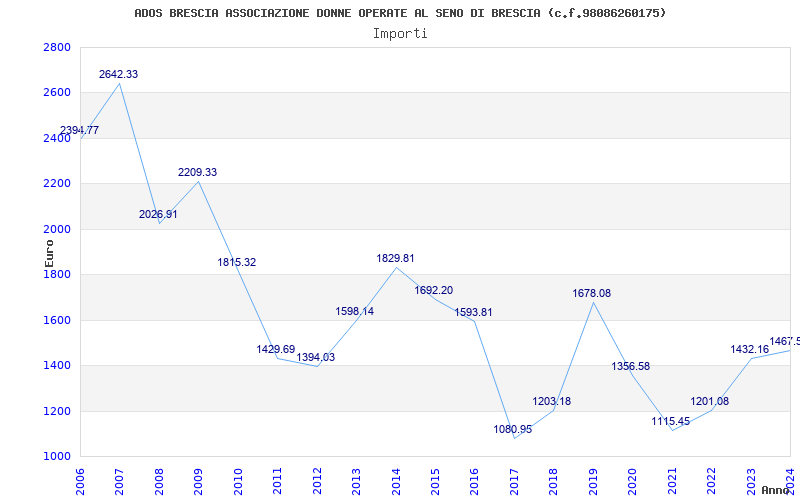Click y-axis tick 2800
Screen dimensions: 800x500
(58, 47)
